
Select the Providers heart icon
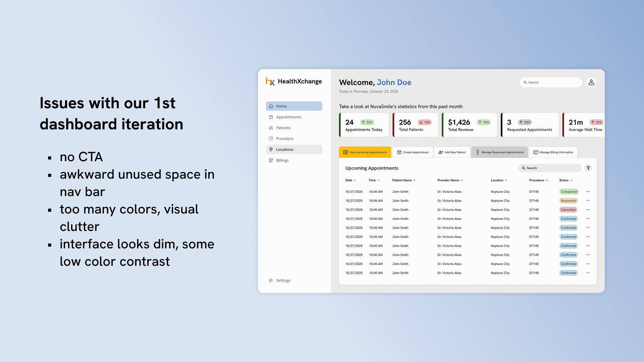point(271,138)
